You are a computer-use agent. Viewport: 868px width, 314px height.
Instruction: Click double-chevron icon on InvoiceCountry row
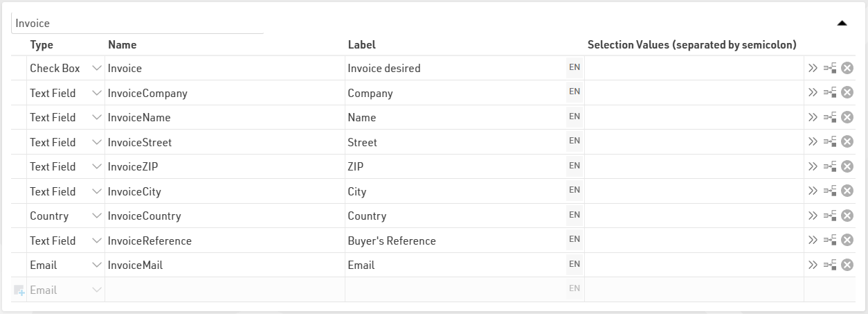813,216
